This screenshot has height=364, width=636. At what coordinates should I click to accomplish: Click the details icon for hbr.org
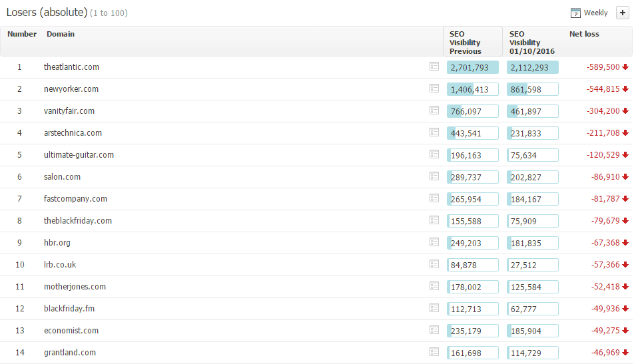pyautogui.click(x=434, y=242)
